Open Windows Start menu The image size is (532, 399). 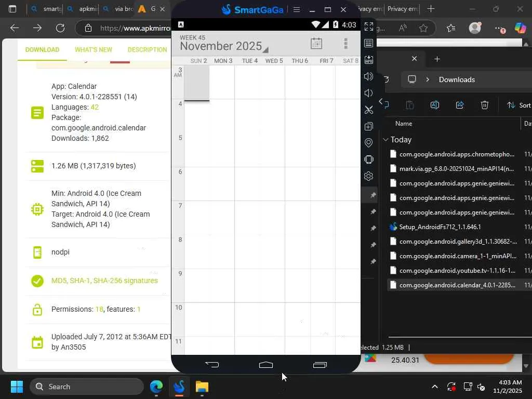(17, 387)
